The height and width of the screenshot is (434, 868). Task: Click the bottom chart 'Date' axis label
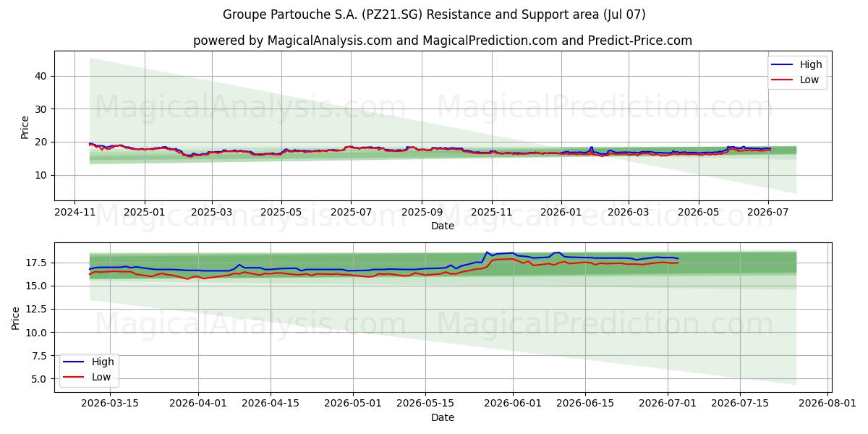tap(443, 417)
